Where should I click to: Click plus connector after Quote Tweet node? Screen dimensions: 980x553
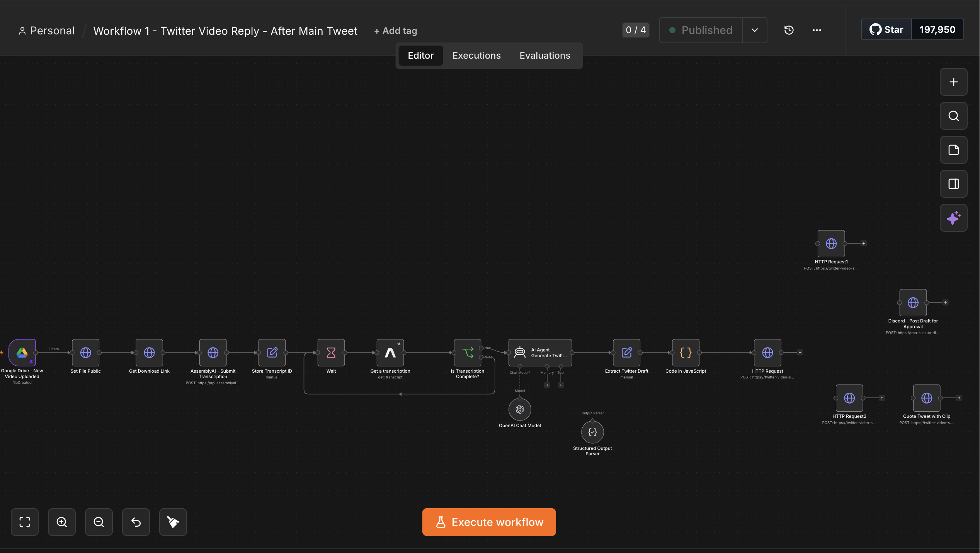click(959, 398)
